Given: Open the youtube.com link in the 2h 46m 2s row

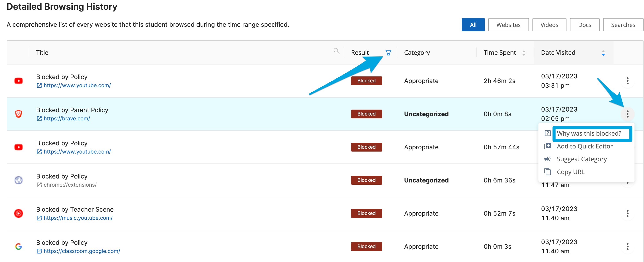Looking at the screenshot, I should point(77,85).
